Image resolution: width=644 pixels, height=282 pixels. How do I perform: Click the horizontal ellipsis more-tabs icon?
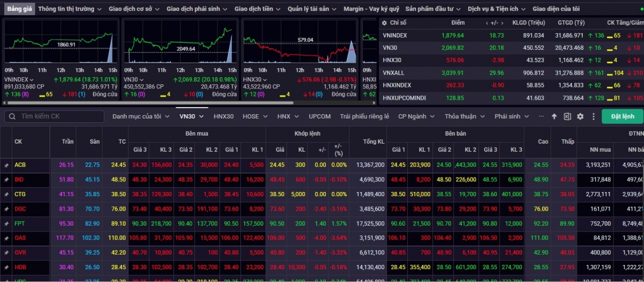click(x=541, y=116)
